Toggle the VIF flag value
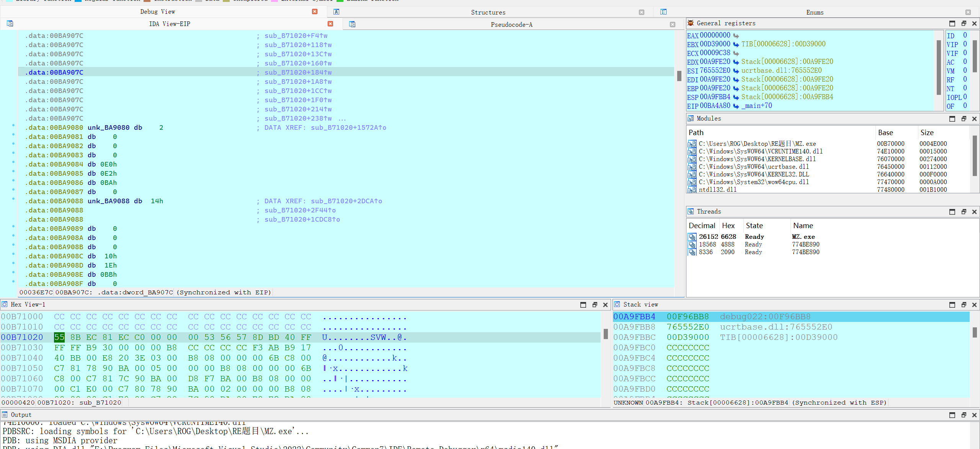This screenshot has height=449, width=980. 965,53
